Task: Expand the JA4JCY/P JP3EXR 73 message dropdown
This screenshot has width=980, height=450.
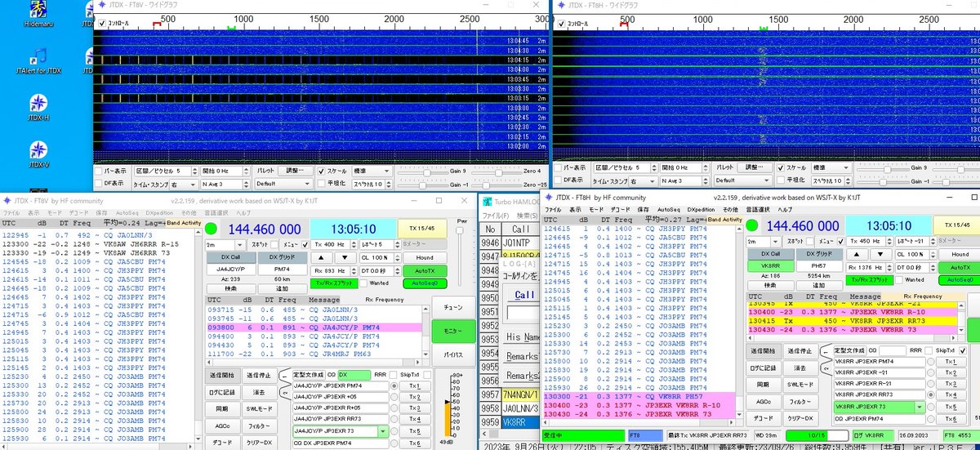Action: [384, 430]
